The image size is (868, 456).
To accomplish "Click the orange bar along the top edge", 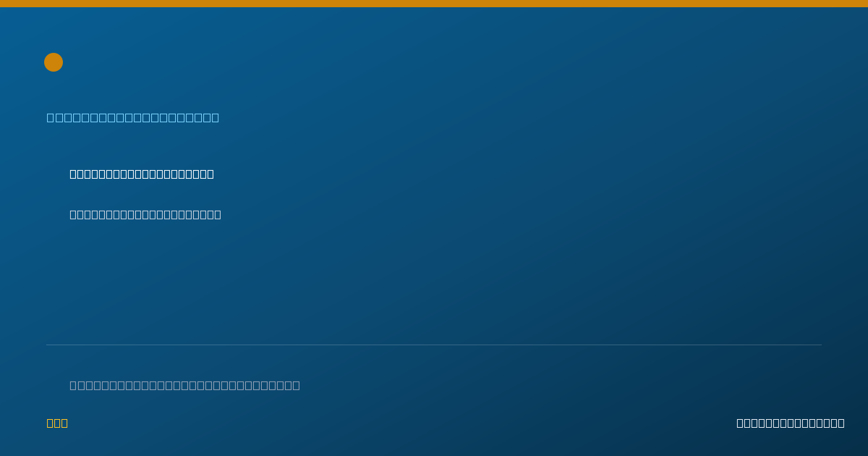I will click(x=434, y=4).
